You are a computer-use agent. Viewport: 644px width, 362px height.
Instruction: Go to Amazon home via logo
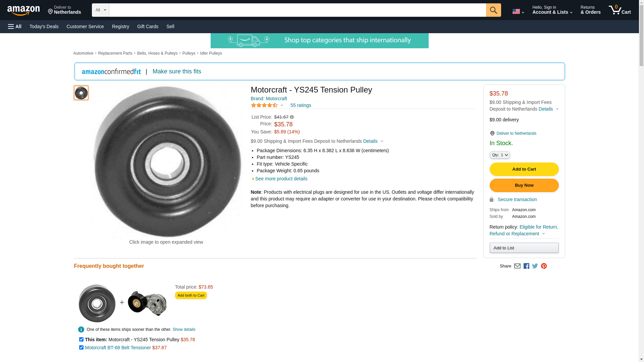(23, 10)
